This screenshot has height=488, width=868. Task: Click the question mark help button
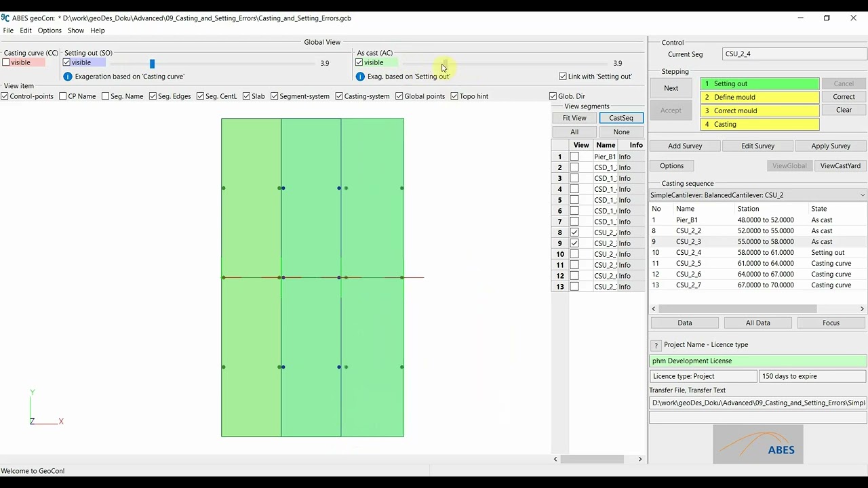coord(656,345)
